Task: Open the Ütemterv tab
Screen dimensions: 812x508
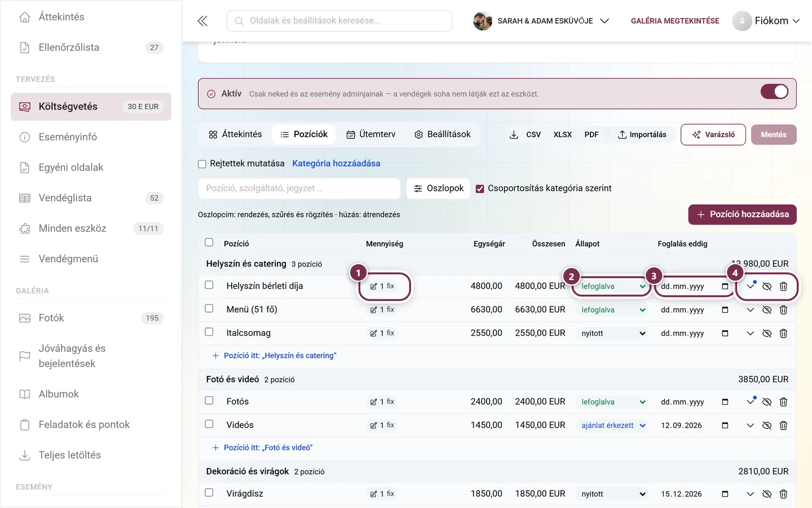Action: coord(370,134)
